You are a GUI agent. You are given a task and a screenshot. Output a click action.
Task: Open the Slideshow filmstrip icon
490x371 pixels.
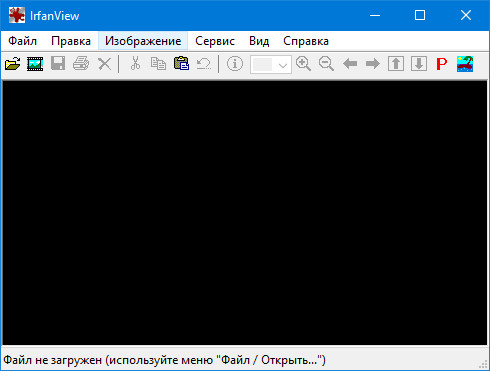click(35, 64)
